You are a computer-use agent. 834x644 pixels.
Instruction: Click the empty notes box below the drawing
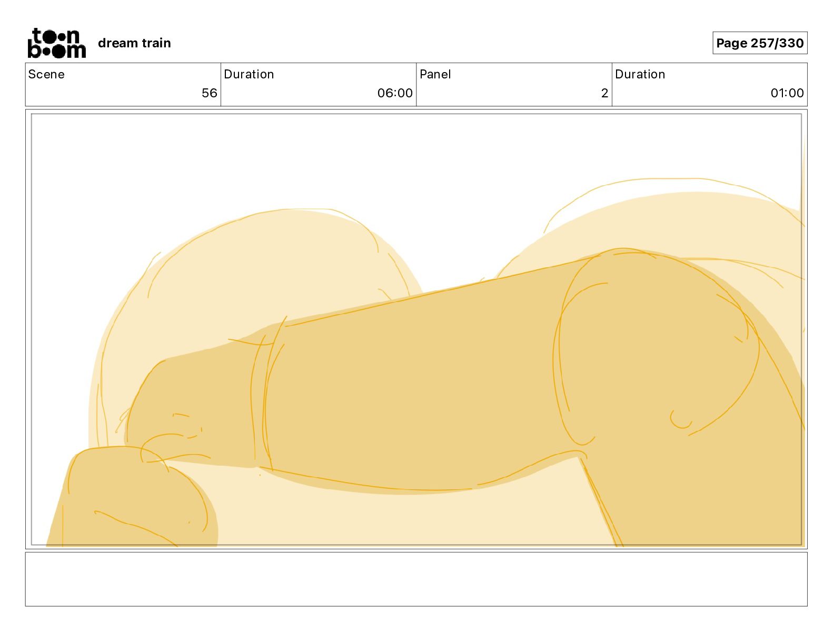416,579
